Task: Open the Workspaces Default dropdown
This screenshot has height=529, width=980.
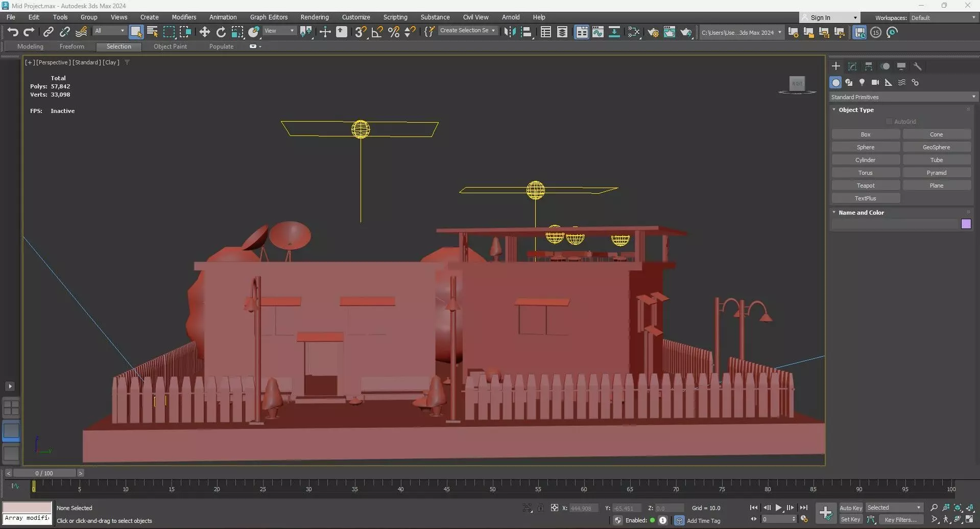Action: 943,17
